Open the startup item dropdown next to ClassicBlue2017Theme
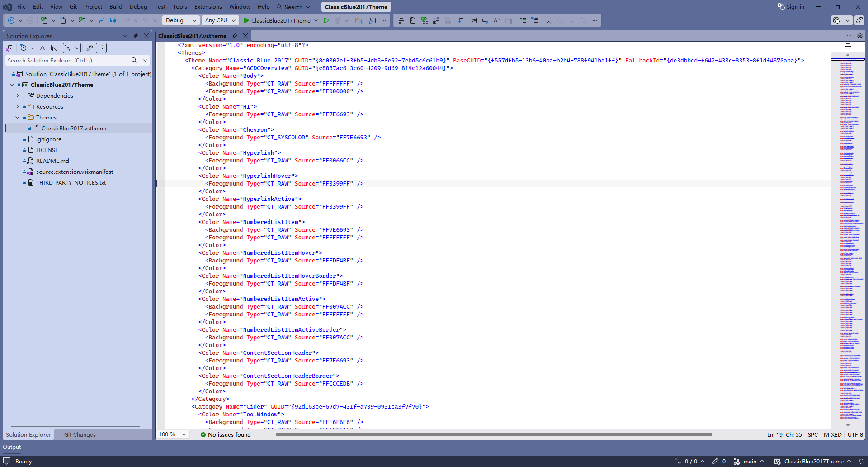The height and width of the screenshot is (467, 868). pos(316,20)
